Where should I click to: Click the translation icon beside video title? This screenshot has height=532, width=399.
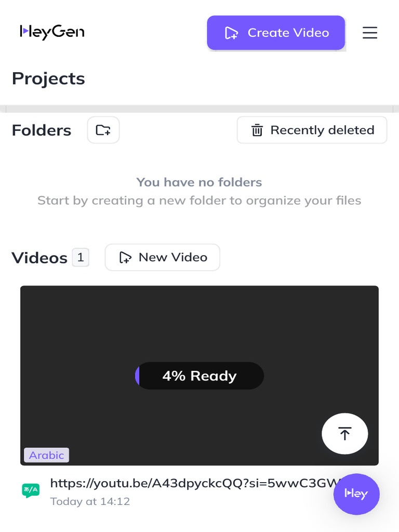click(x=31, y=490)
